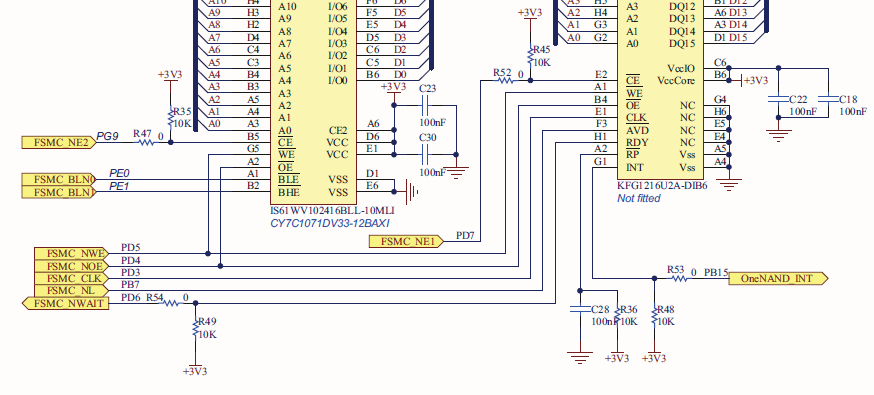Click the FSMC_NWE port symbol
Image resolution: width=874 pixels, height=395 pixels.
pos(72,253)
